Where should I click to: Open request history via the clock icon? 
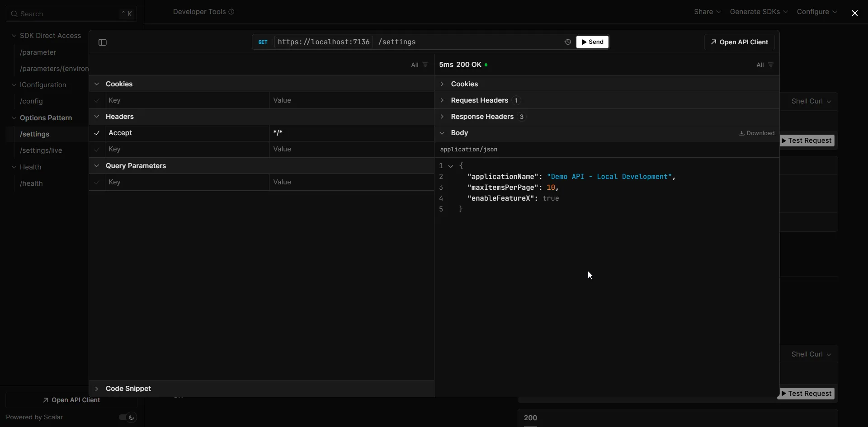coord(567,42)
